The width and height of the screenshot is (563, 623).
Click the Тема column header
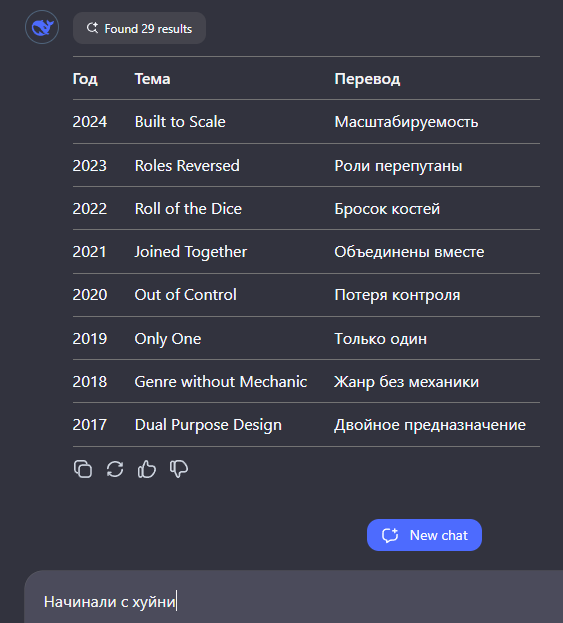[x=152, y=79]
